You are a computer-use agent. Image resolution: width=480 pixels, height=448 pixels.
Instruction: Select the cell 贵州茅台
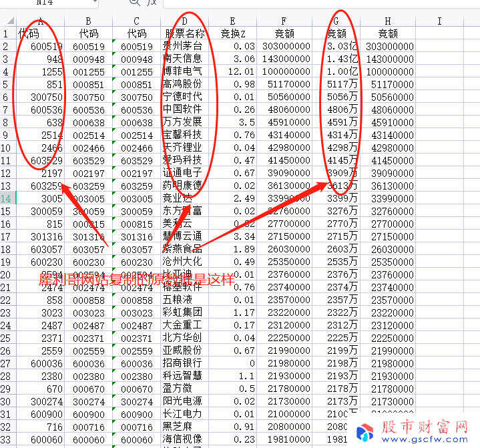click(x=185, y=46)
